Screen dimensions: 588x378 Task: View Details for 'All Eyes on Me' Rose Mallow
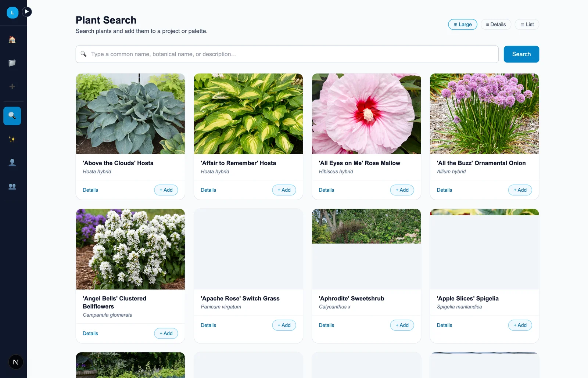(326, 190)
